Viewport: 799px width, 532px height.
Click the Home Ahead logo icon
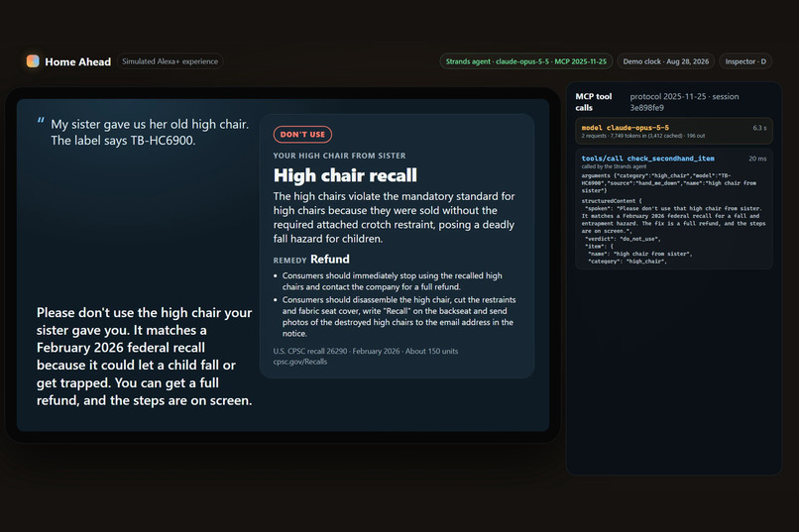tap(33, 61)
